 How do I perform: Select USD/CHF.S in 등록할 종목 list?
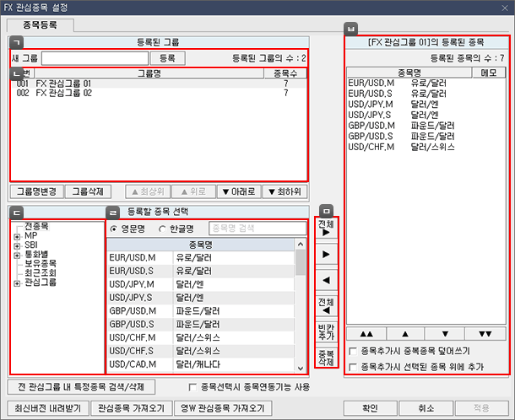[x=201, y=351]
